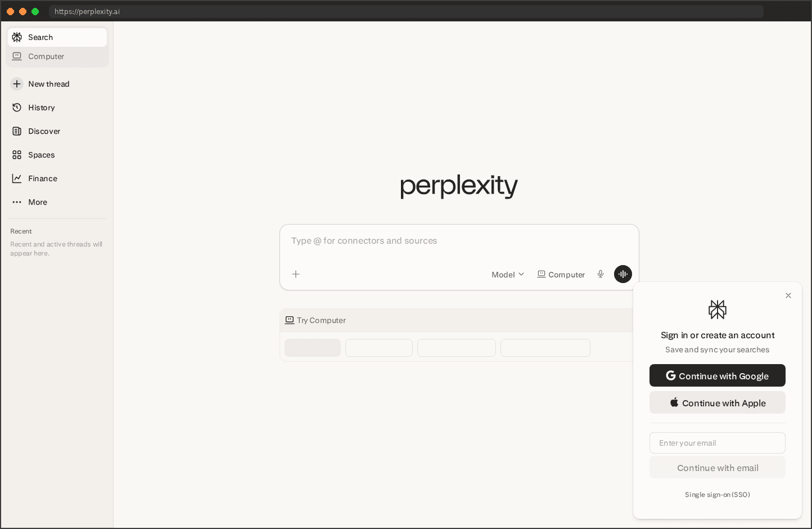This screenshot has height=529, width=812.
Task: Start a New thread
Action: (48, 84)
